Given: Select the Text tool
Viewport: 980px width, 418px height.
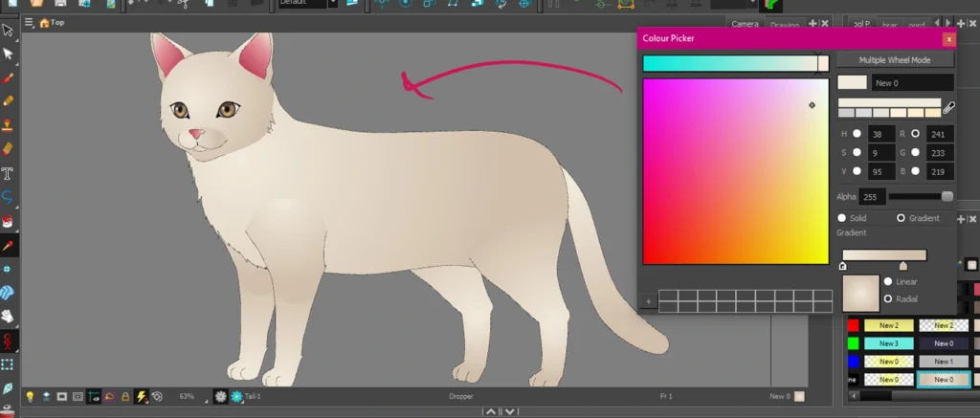Looking at the screenshot, I should (8, 173).
